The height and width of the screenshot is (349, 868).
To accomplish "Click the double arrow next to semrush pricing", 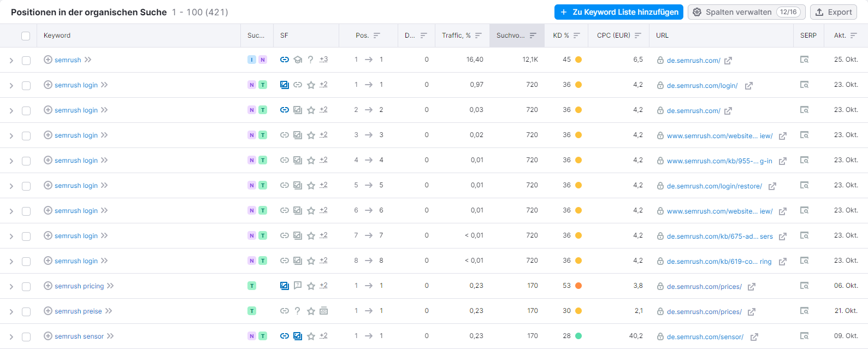I will point(110,286).
